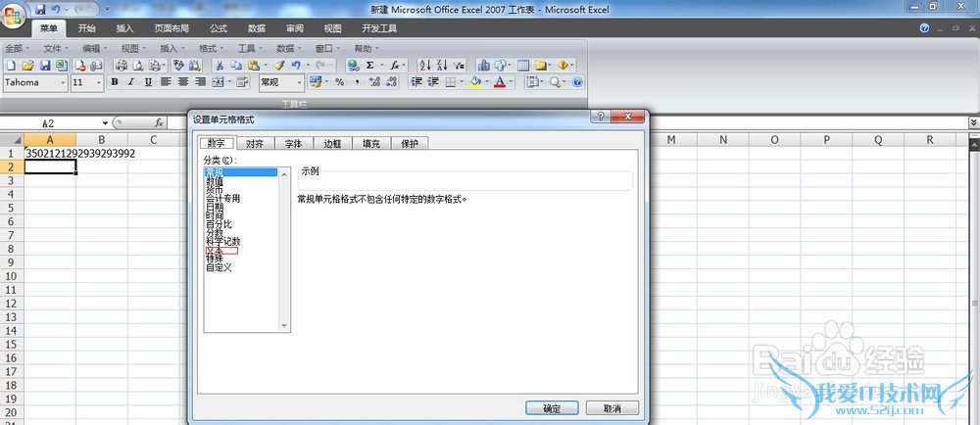Apply the comma style
Image resolution: width=980 pixels, height=425 pixels.
[357, 82]
